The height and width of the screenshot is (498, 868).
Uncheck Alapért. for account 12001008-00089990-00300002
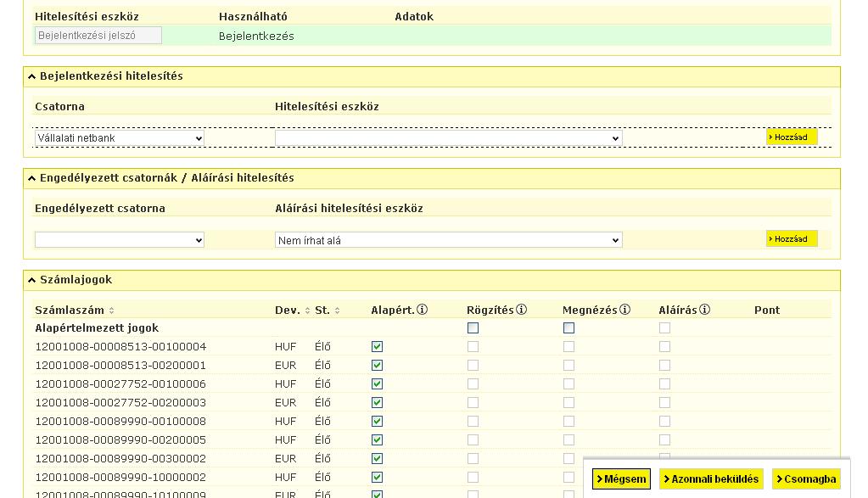377,458
